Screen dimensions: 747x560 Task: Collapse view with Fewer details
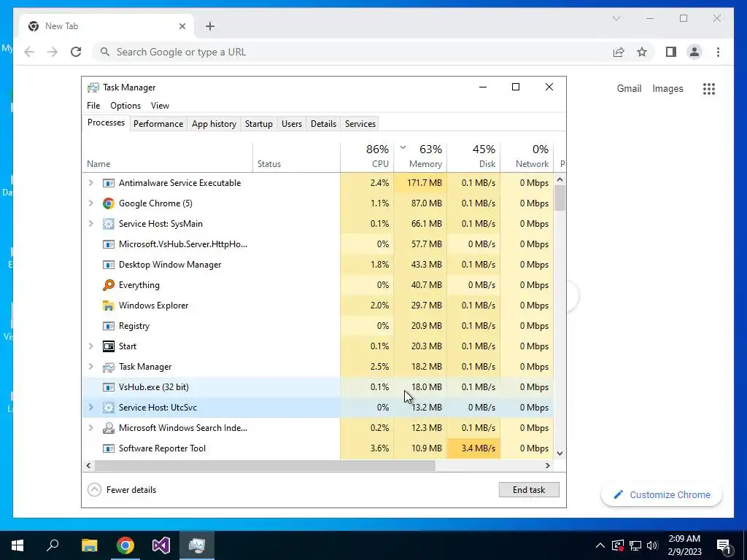coord(122,489)
